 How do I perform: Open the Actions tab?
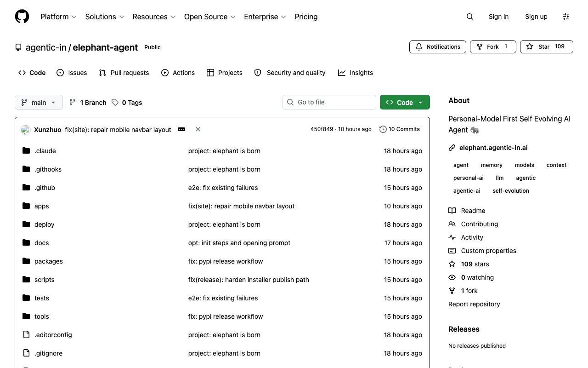point(178,73)
